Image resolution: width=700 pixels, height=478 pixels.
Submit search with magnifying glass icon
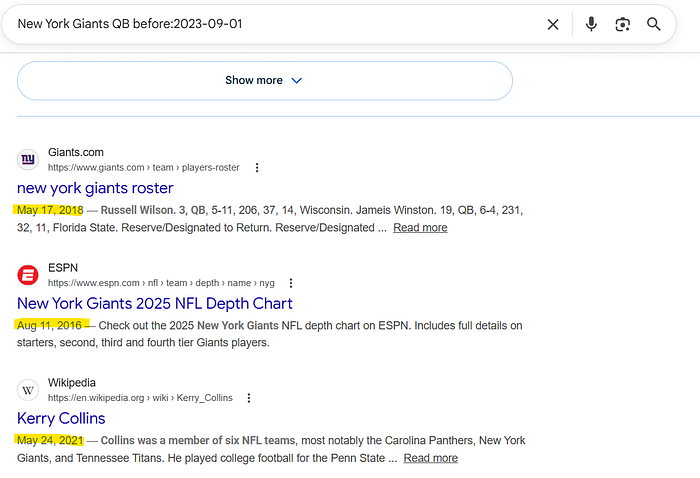click(x=654, y=24)
